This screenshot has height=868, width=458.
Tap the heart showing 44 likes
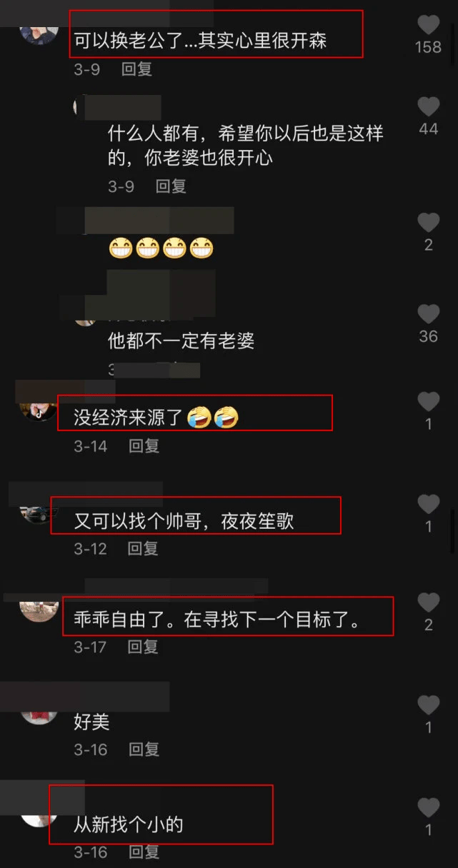[x=429, y=107]
